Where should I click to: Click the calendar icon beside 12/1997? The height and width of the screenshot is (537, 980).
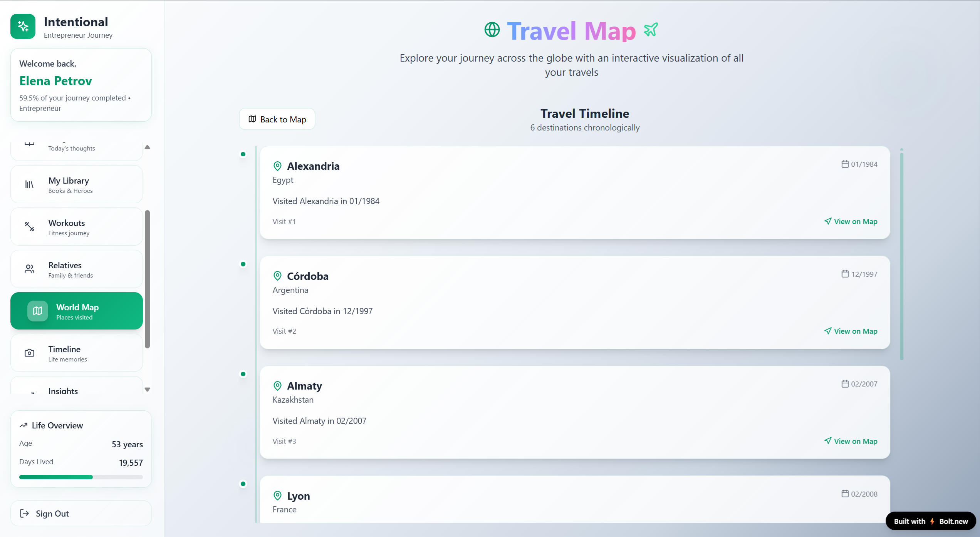coord(845,274)
